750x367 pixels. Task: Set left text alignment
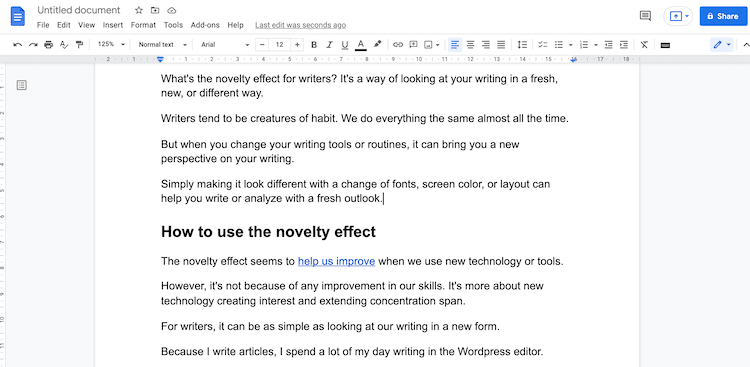(455, 44)
